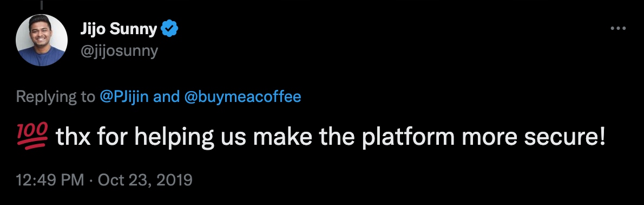
Task: Open the @buymeacoffee mention link
Action: point(243,97)
